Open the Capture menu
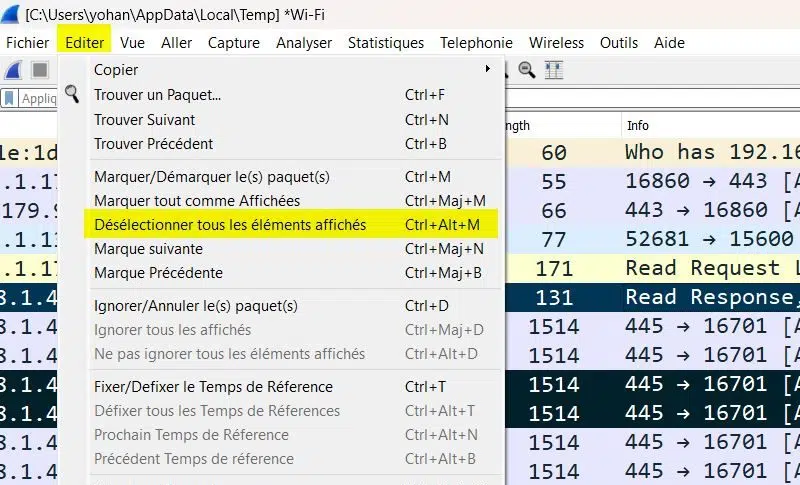 [x=234, y=43]
